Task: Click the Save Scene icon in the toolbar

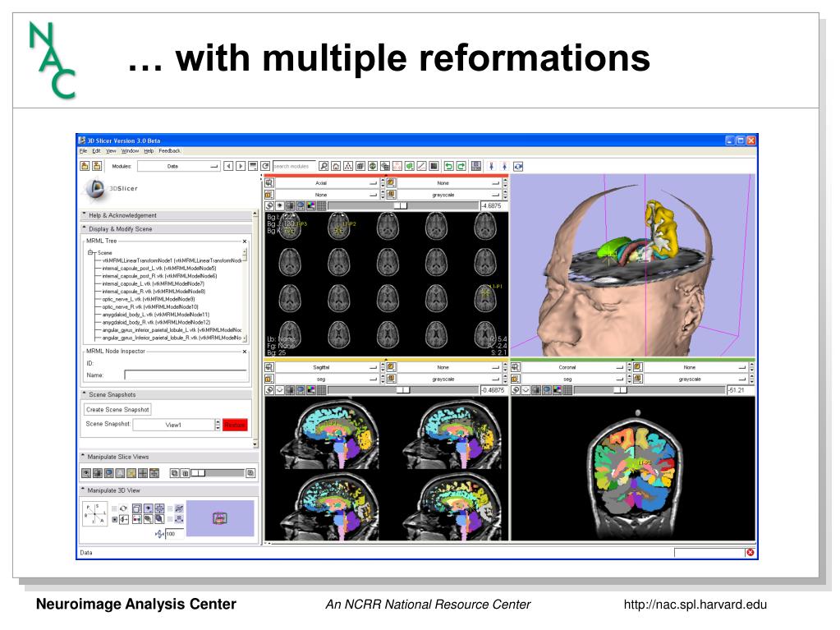Action: click(x=97, y=166)
